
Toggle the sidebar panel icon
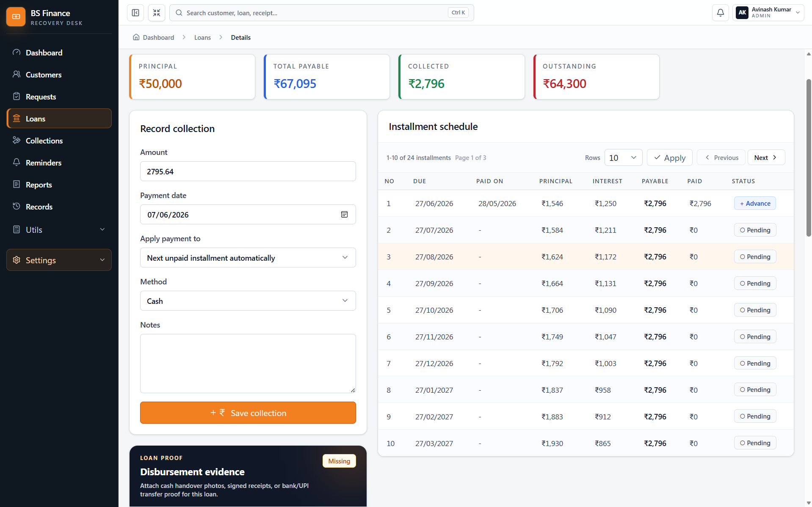pyautogui.click(x=135, y=13)
